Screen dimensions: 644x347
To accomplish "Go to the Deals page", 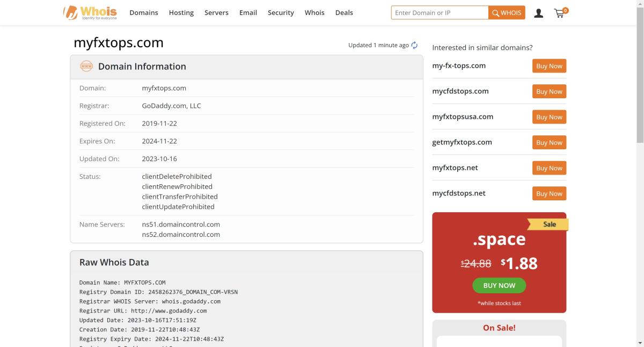I will (x=344, y=13).
